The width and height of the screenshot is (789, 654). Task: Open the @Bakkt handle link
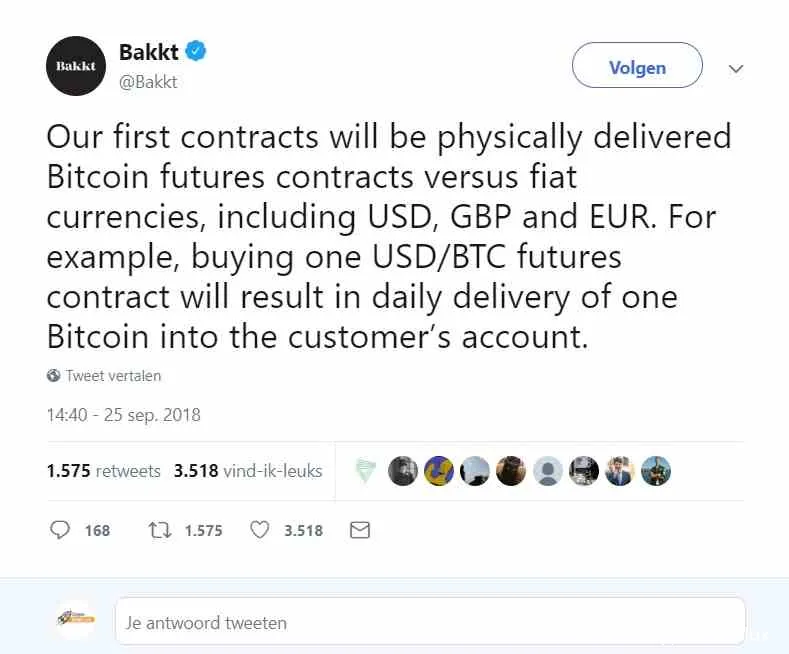click(x=148, y=82)
